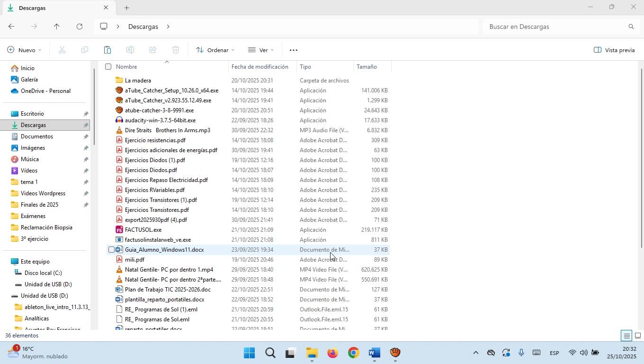Screen dimensions: 644x364
Task: Switch to large thumbnails view icon
Action: coord(637,336)
